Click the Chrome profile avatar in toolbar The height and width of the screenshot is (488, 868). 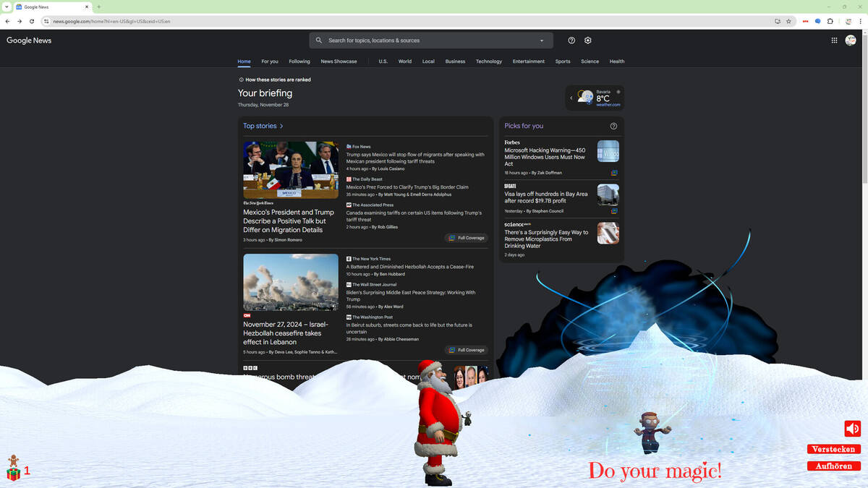[x=848, y=21]
